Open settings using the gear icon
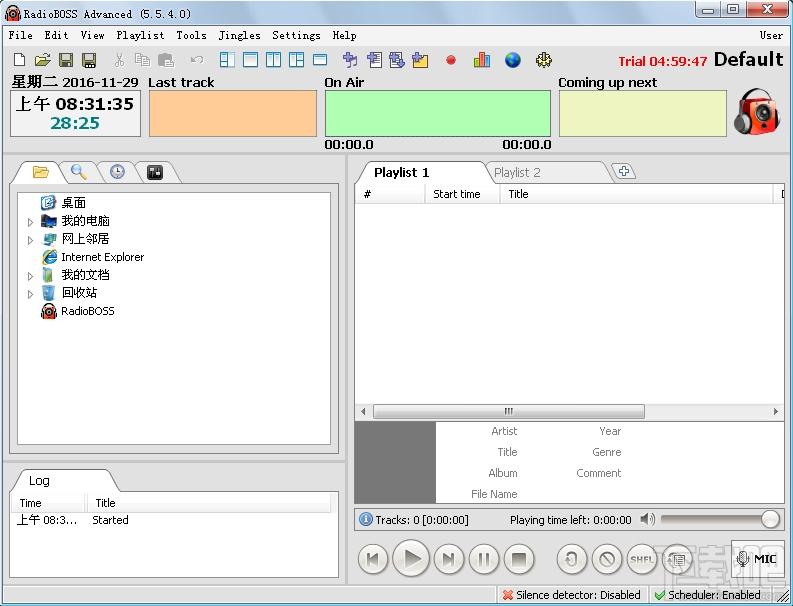This screenshot has width=793, height=606. (544, 60)
